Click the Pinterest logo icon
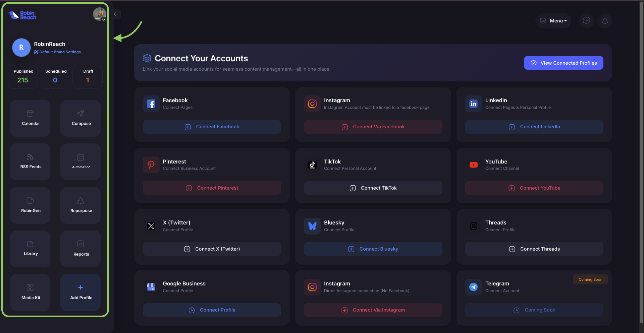Viewport: 644px width, 333px height. coord(151,165)
